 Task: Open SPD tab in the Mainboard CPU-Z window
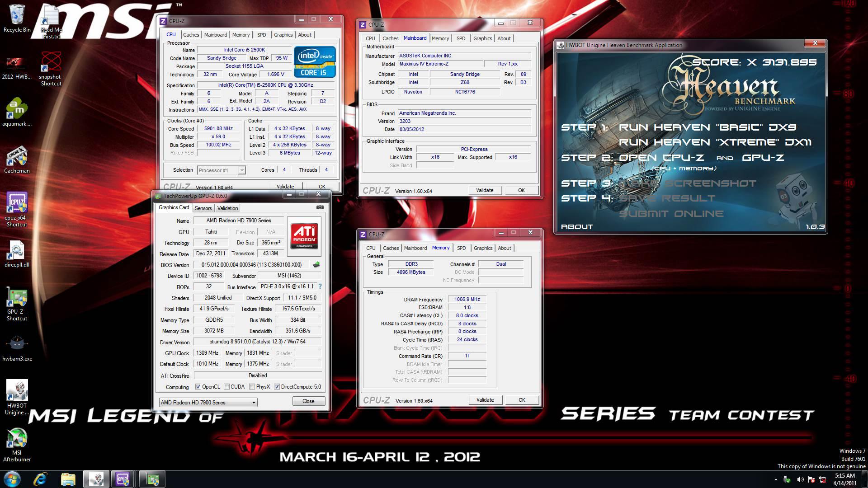pos(461,38)
